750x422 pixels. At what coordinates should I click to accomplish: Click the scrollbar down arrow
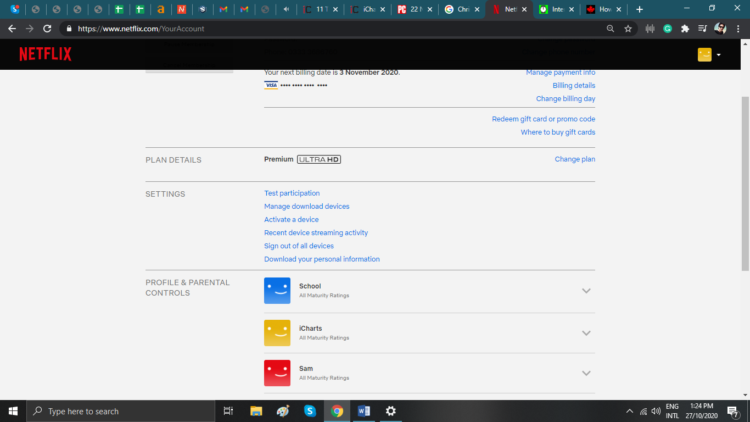[x=745, y=395]
